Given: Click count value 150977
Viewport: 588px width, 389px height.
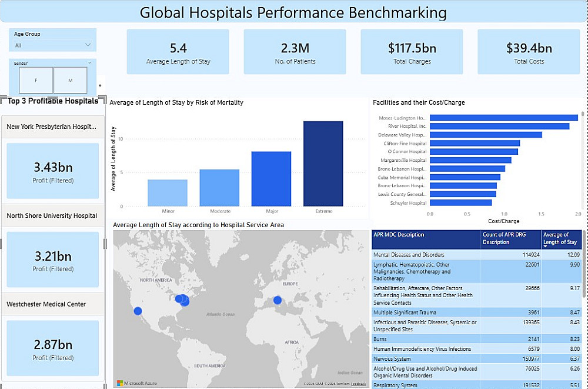Looking at the screenshot, I should coord(531,358).
